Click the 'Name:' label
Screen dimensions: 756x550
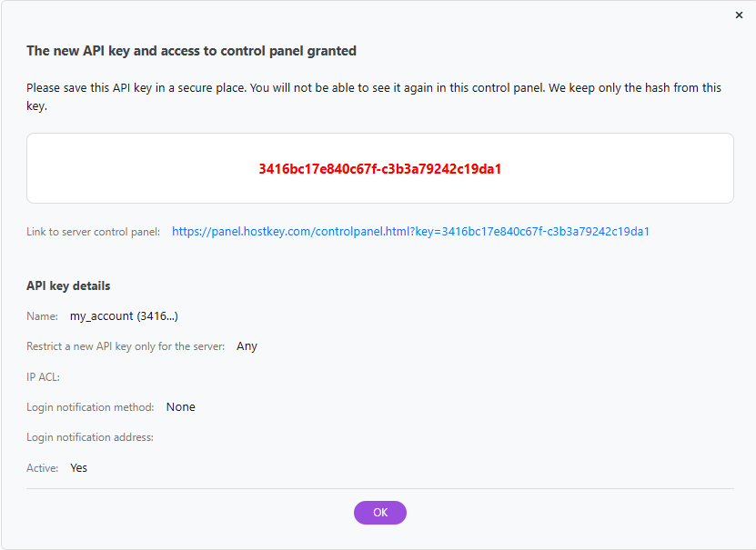[x=42, y=316]
